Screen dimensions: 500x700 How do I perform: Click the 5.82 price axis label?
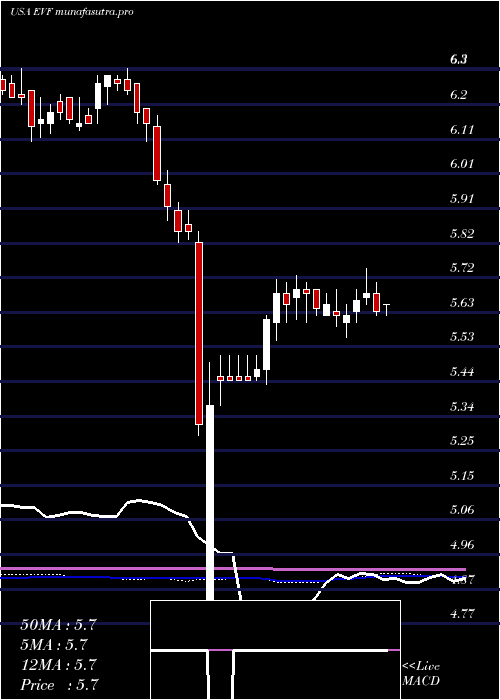[x=462, y=233]
